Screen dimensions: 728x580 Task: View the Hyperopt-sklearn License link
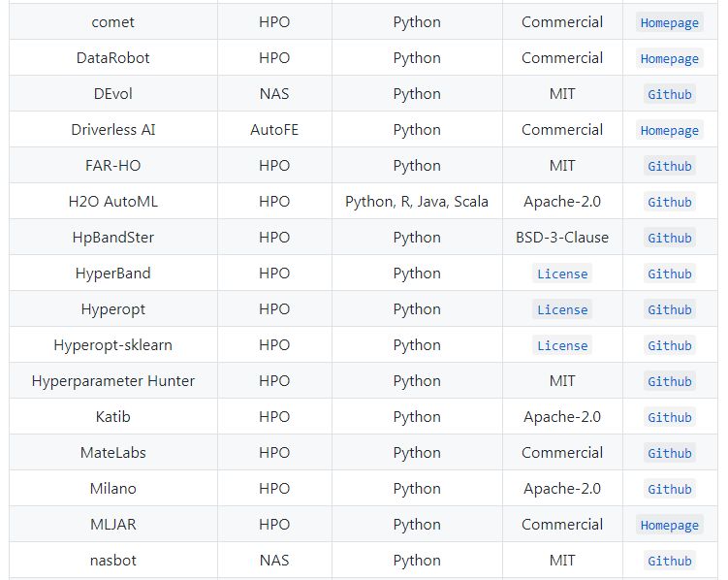562,345
